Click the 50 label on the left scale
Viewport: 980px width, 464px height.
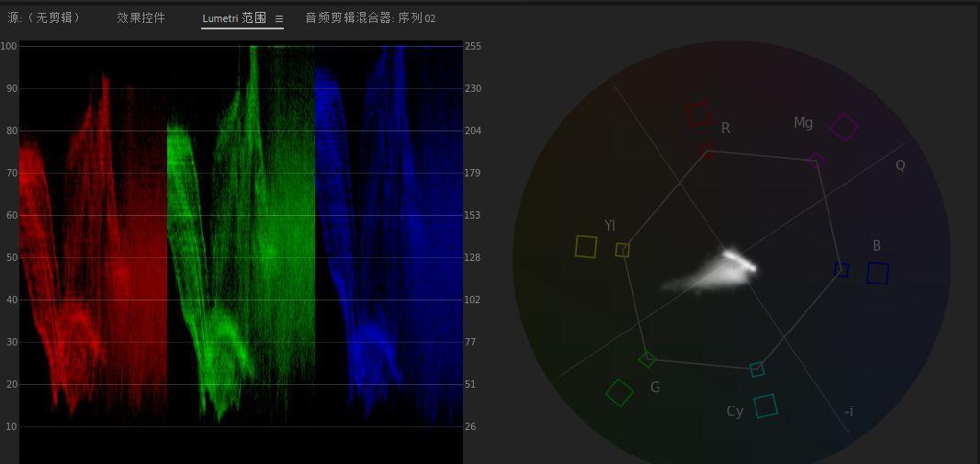(x=12, y=257)
